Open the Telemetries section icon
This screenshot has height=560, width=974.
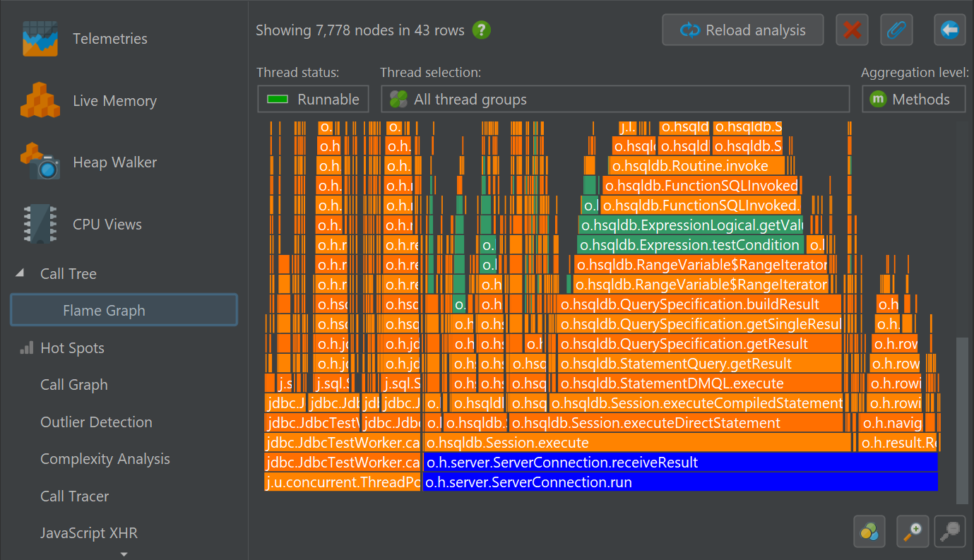pos(40,38)
